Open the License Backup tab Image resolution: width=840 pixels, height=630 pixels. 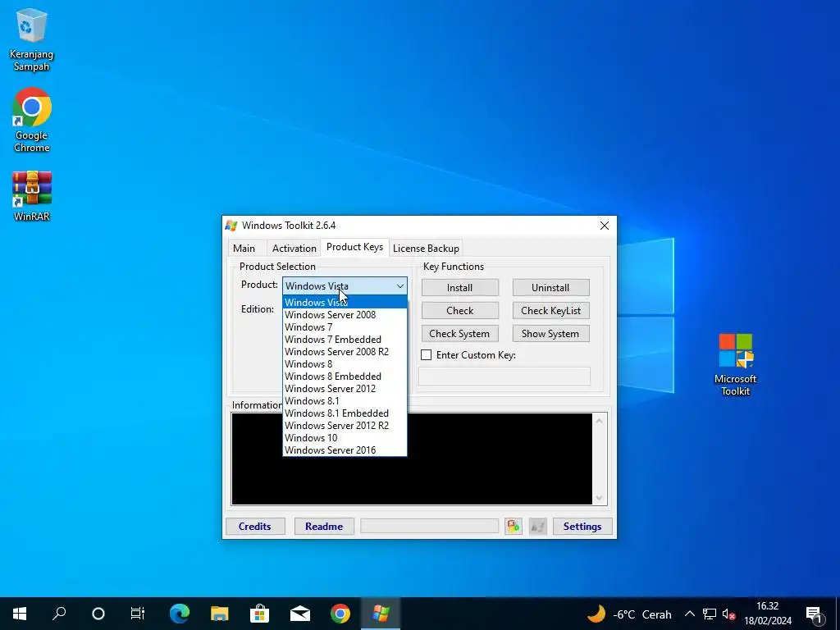click(x=426, y=248)
